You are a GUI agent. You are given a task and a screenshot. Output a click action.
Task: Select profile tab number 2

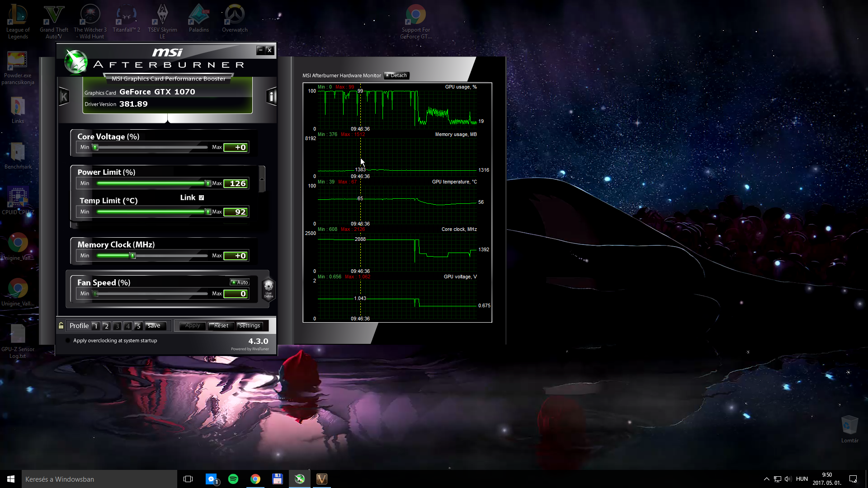click(x=106, y=325)
